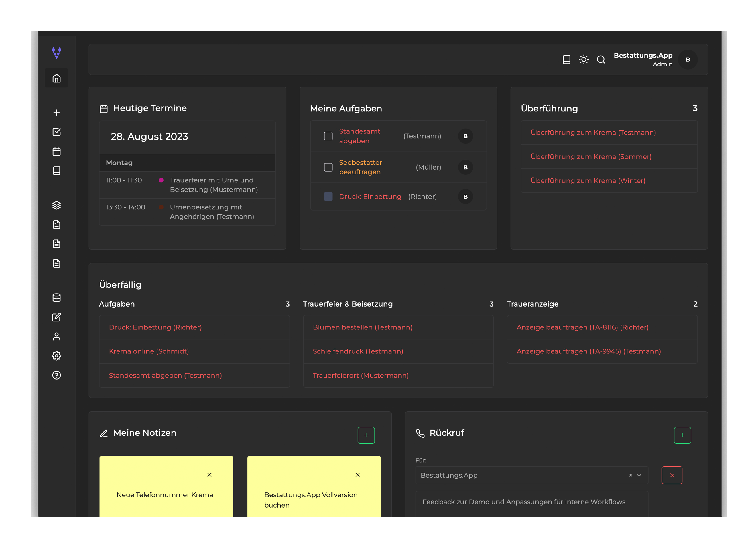Image resolution: width=756 pixels, height=550 pixels.
Task: Open the database icon in sidebar
Action: tap(57, 298)
